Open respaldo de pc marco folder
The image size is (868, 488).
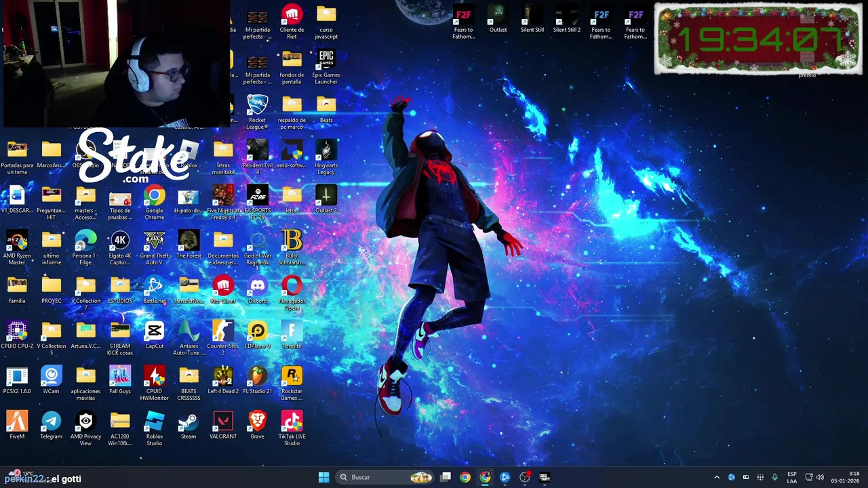292,105
